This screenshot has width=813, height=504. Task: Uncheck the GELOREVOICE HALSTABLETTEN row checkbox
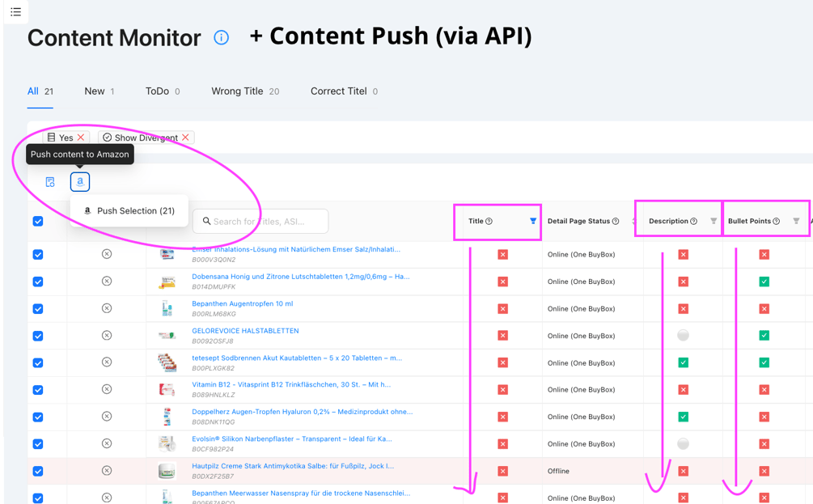click(x=38, y=336)
